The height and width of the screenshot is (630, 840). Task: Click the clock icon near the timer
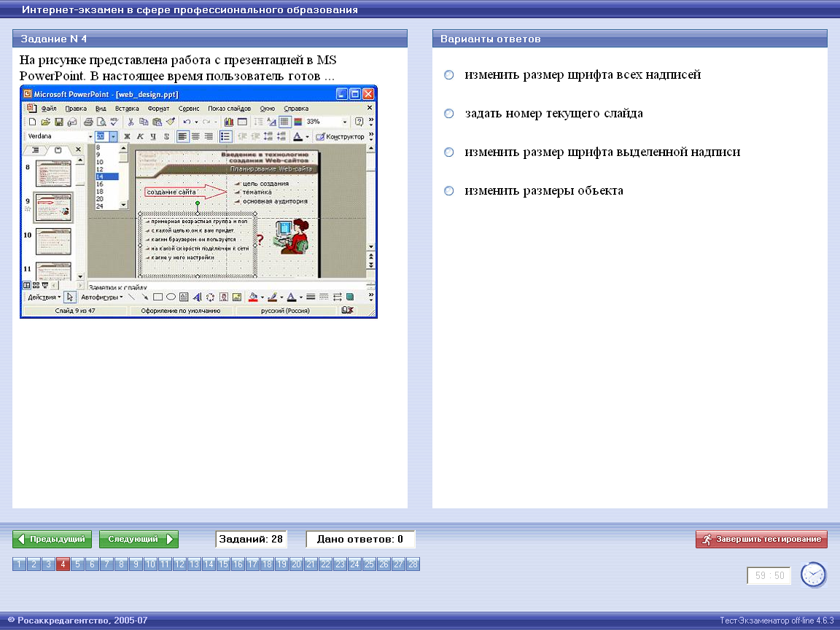point(813,575)
